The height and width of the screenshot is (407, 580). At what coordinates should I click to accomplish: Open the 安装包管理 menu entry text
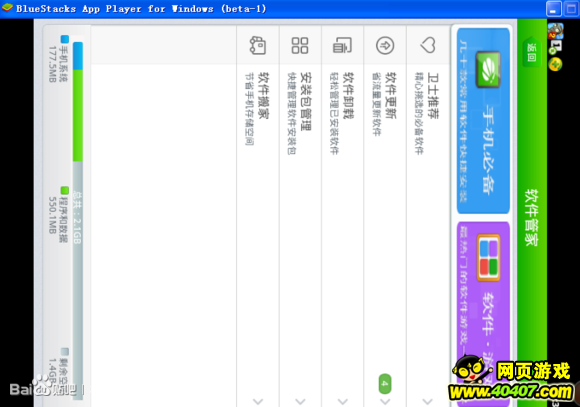(x=306, y=101)
